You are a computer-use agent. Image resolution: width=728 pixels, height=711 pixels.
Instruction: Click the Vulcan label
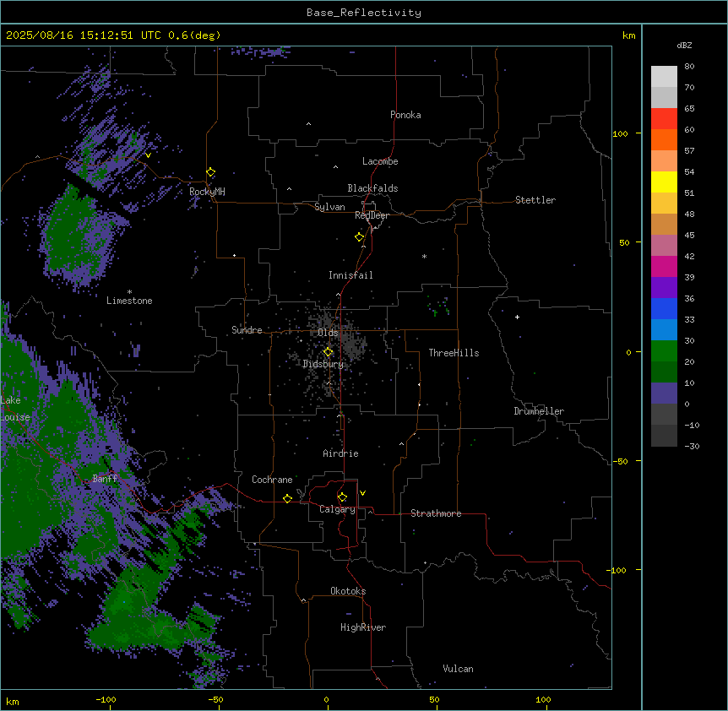tap(458, 669)
